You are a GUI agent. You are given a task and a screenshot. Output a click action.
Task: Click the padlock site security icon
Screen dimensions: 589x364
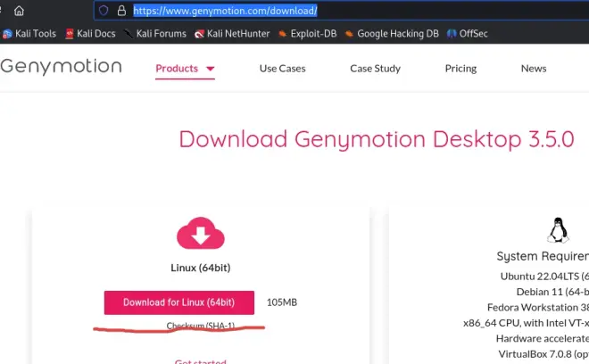(x=121, y=11)
